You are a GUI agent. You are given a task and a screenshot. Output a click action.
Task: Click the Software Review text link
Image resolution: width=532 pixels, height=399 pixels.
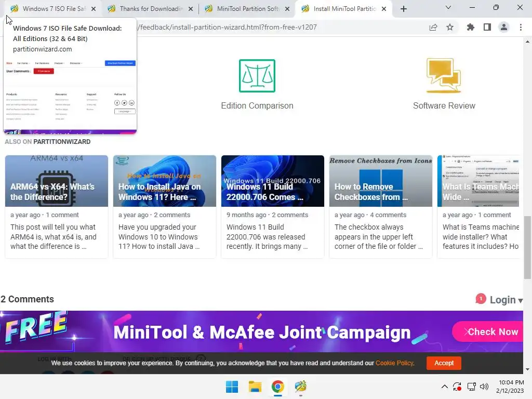point(444,105)
